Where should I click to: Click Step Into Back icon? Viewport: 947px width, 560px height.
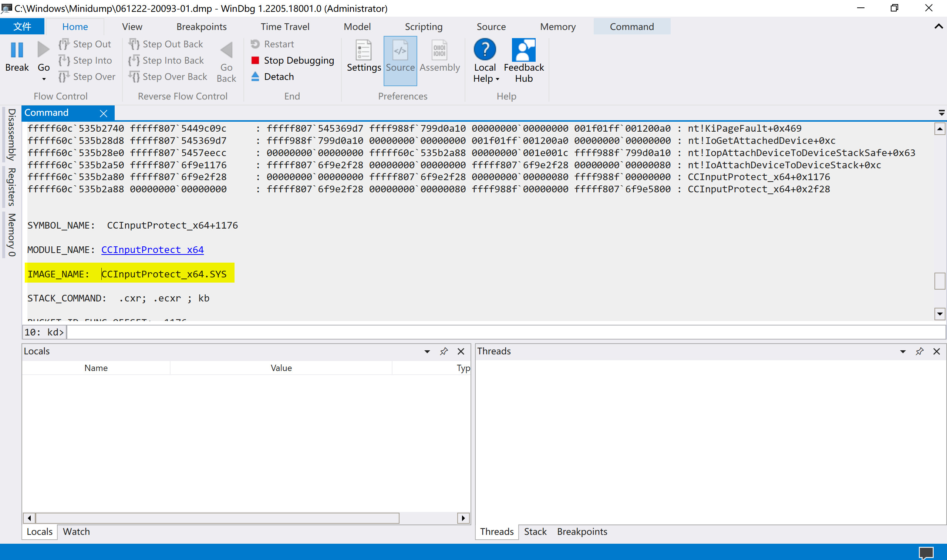[134, 60]
